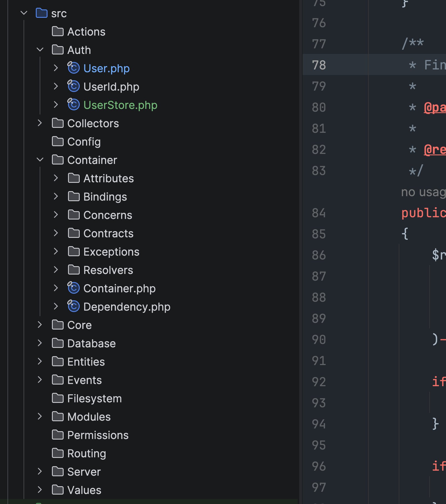The height and width of the screenshot is (504, 446).
Task: Click line number 84 in the gutter
Action: (x=319, y=213)
